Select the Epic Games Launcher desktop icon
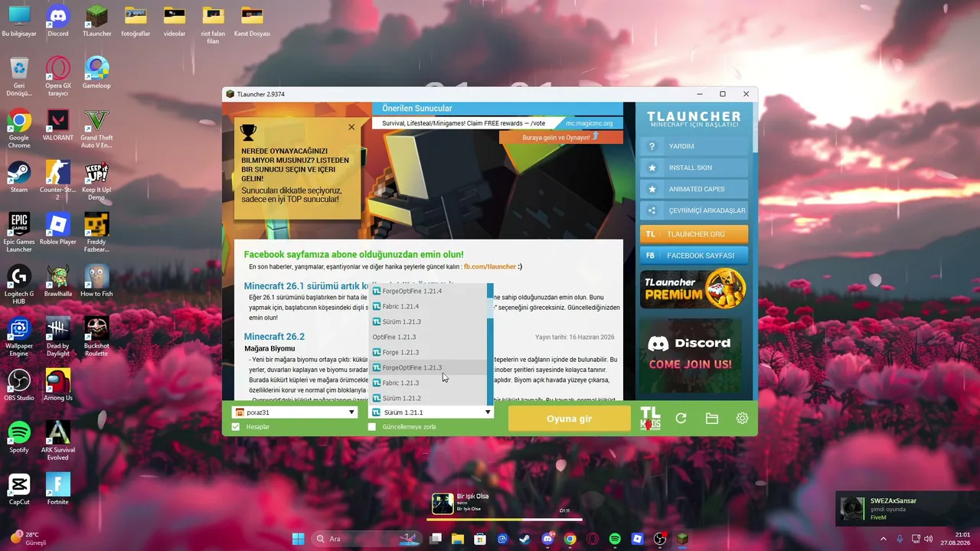Image resolution: width=980 pixels, height=551 pixels. click(19, 232)
